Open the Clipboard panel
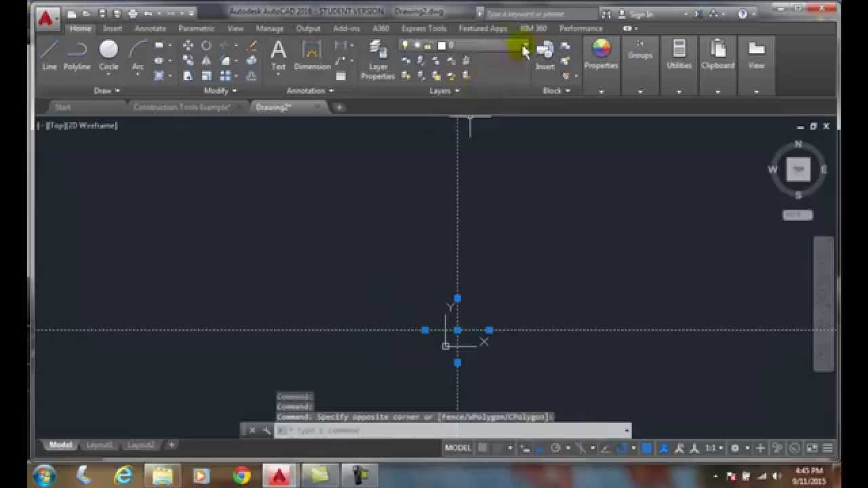 point(717,54)
